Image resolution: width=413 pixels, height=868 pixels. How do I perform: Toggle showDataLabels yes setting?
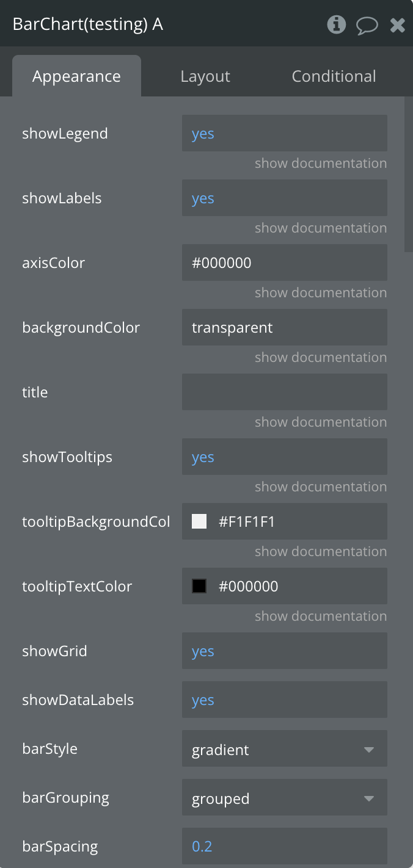tap(203, 700)
